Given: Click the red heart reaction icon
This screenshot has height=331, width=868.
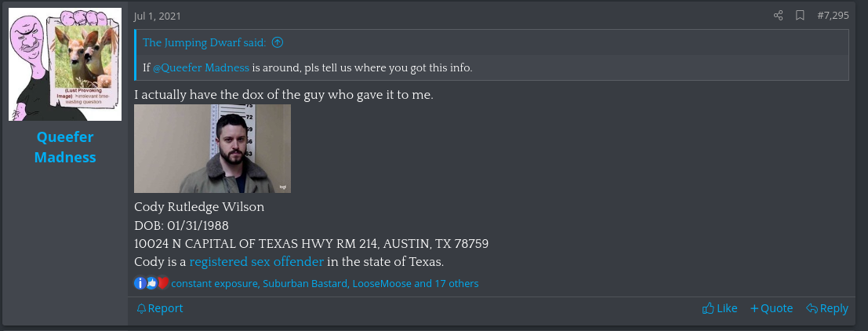Looking at the screenshot, I should (163, 283).
